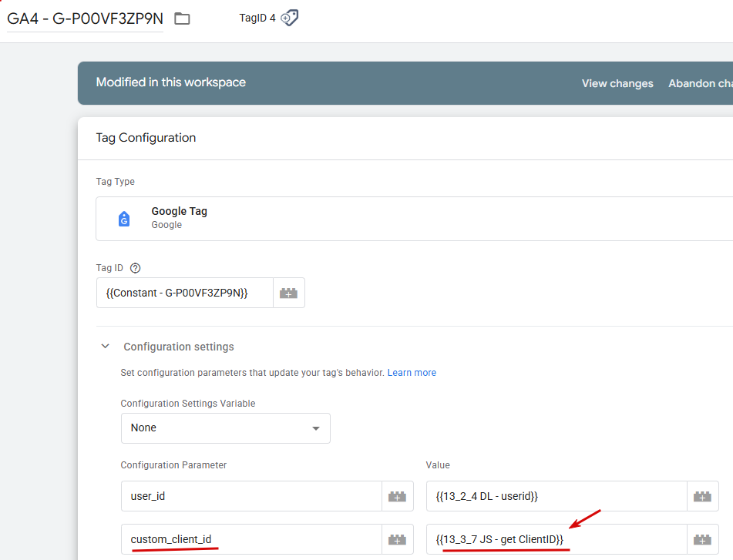Click the 13_3_7 JS - get ClientID value field

(555, 540)
